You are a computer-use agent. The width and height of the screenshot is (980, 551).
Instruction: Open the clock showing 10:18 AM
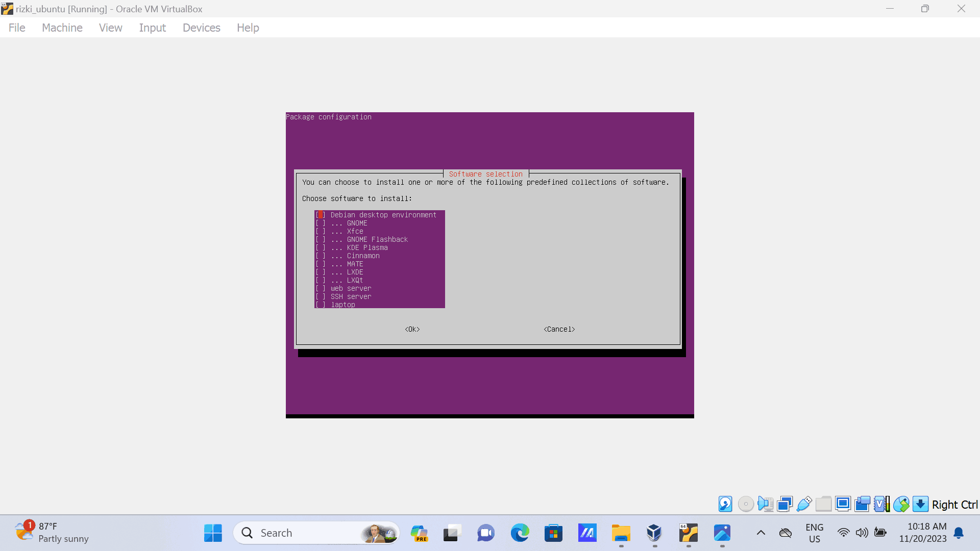[923, 533]
